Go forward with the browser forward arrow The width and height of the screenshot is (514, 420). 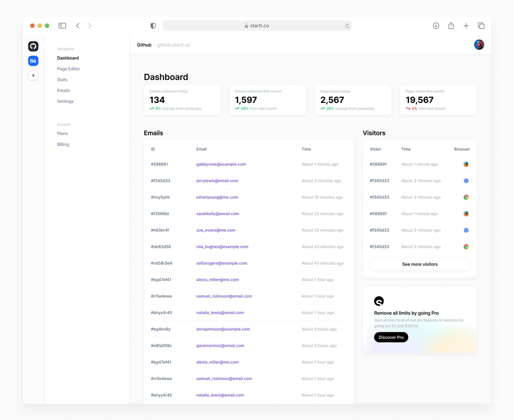click(x=90, y=26)
